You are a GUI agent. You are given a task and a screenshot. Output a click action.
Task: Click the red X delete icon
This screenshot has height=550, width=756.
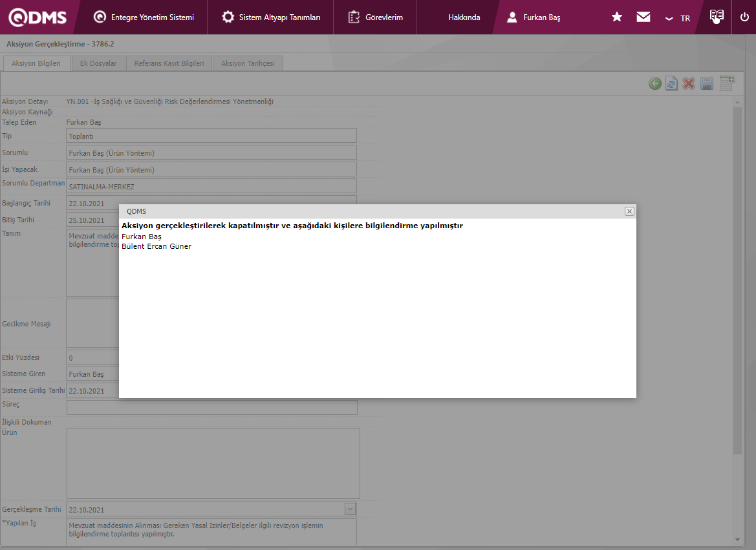pyautogui.click(x=689, y=83)
